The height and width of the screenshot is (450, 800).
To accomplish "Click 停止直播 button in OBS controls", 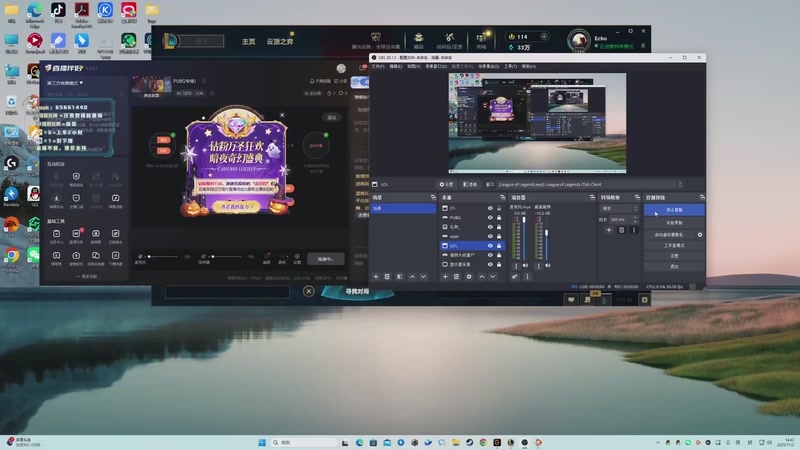I will [674, 210].
